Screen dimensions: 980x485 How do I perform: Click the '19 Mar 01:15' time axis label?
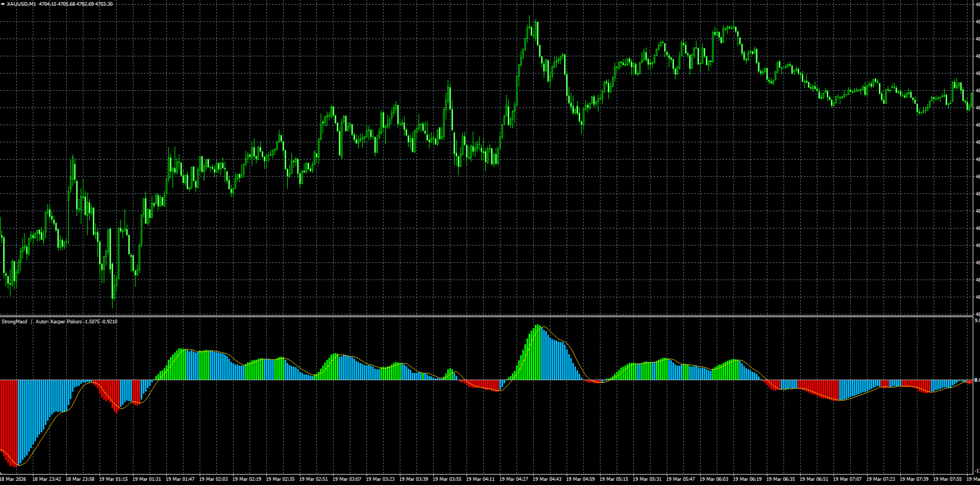point(113,479)
